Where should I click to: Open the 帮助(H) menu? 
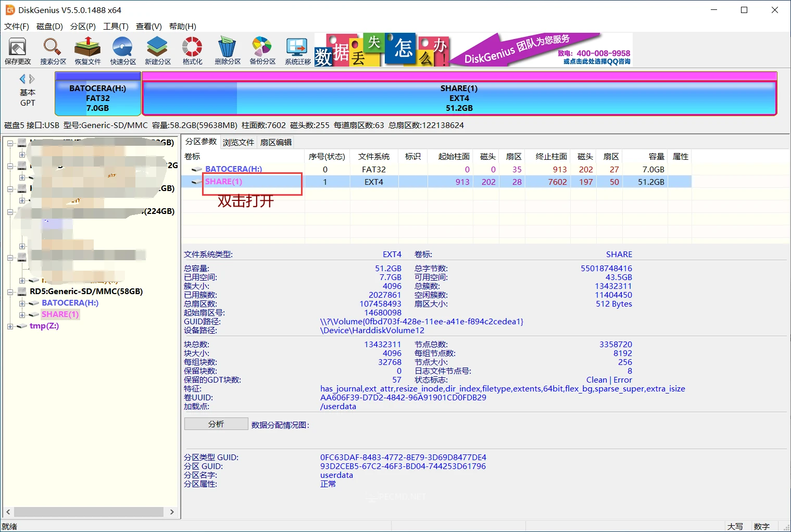[x=183, y=27]
